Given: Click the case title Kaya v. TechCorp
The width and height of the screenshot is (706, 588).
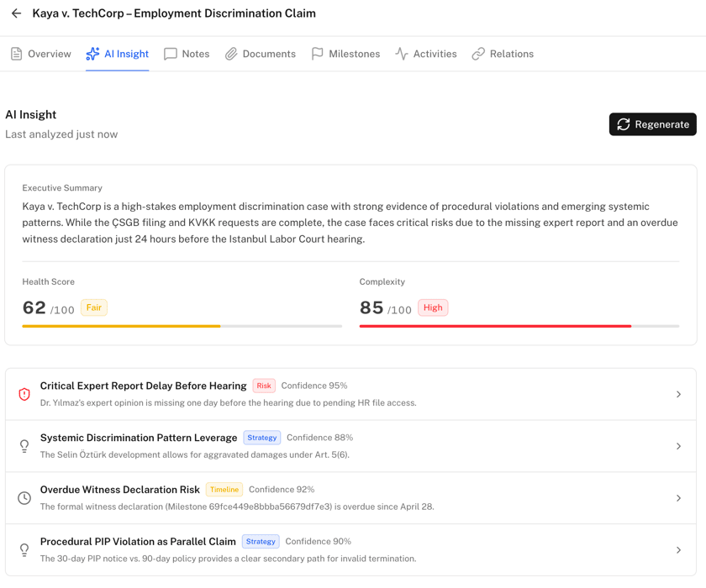Looking at the screenshot, I should [x=174, y=13].
